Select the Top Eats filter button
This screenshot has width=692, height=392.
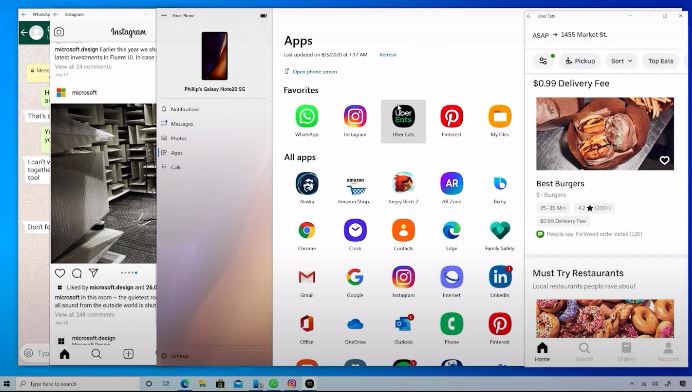(661, 61)
